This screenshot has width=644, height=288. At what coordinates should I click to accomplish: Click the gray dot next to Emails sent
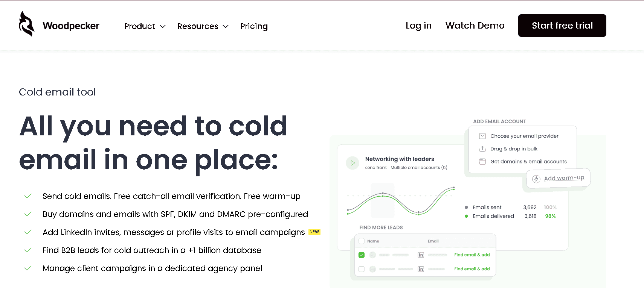466,208
